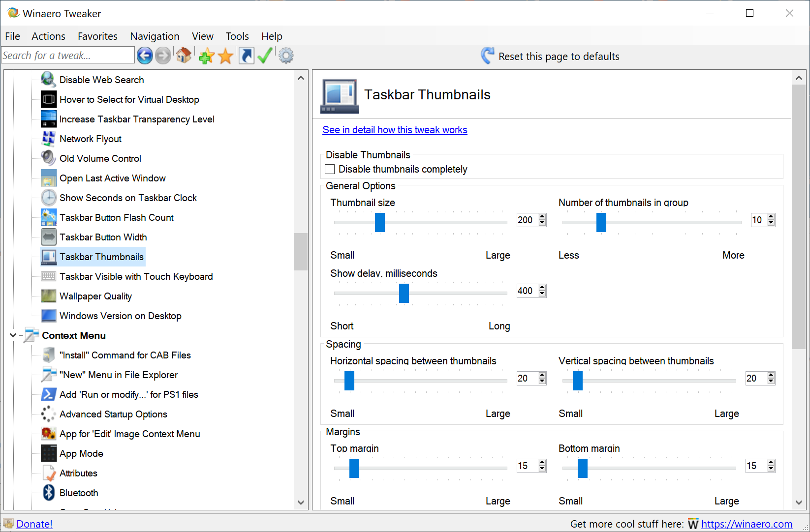The height and width of the screenshot is (532, 810).
Task: Click the green checkmark toolbar icon
Action: tap(265, 56)
